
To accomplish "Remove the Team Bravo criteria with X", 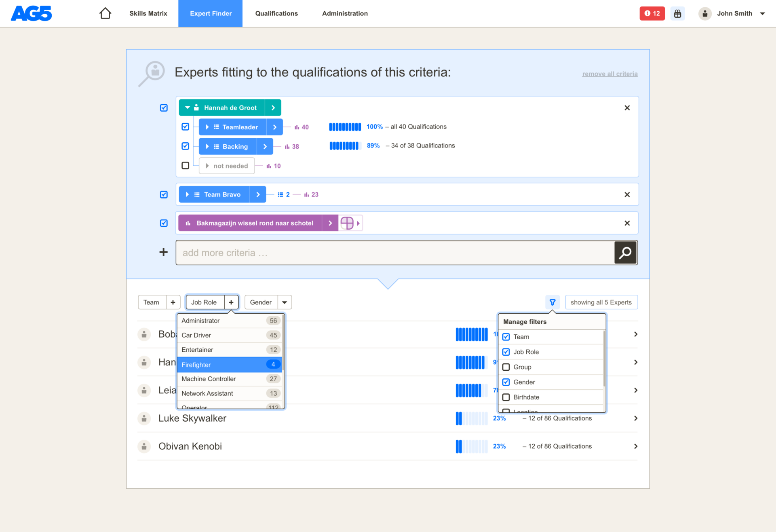I will point(627,194).
